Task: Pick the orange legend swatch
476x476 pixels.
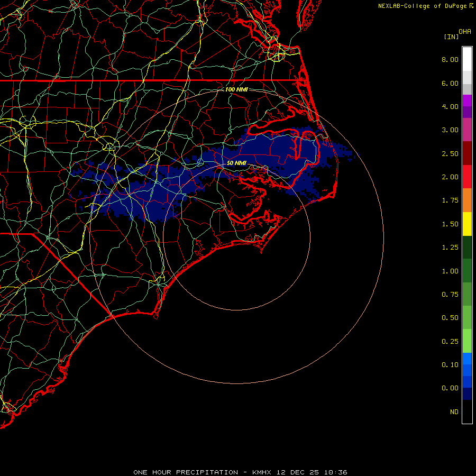Action: point(467,200)
